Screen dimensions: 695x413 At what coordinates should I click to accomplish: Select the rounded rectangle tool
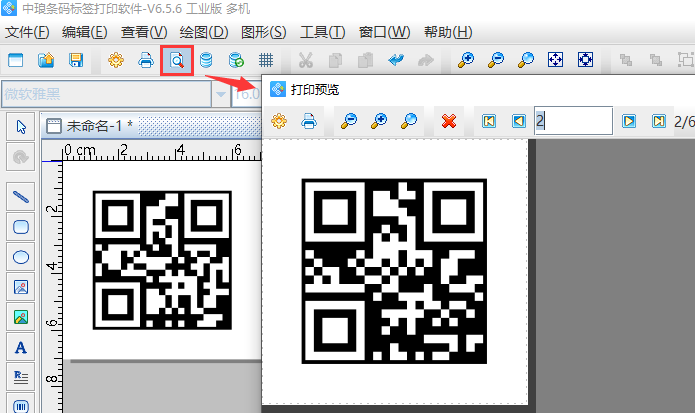click(20, 227)
